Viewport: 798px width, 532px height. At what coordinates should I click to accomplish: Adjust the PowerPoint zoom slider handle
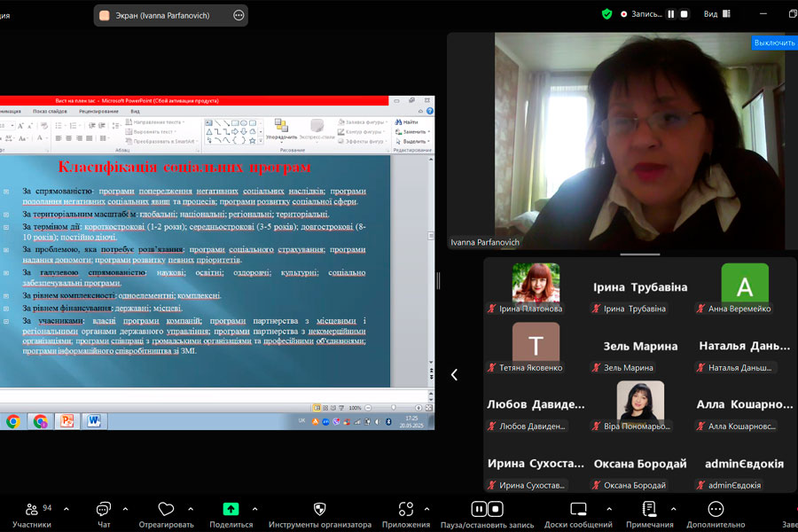tap(393, 408)
